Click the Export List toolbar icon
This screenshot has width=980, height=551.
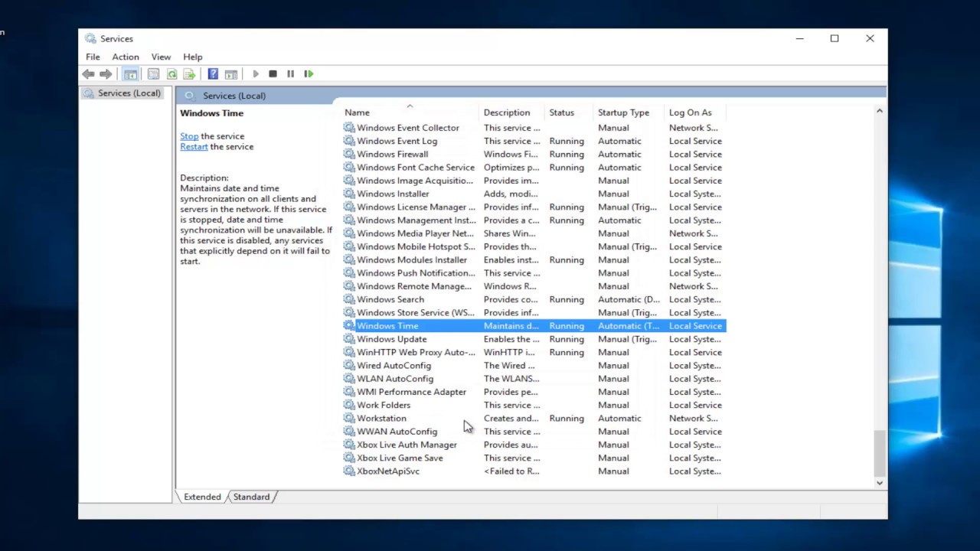pos(189,74)
